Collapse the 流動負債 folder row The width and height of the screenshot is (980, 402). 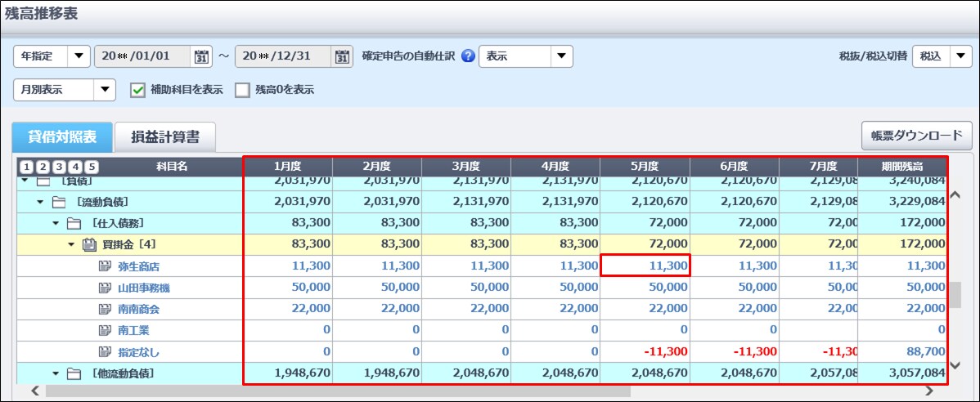pos(40,201)
